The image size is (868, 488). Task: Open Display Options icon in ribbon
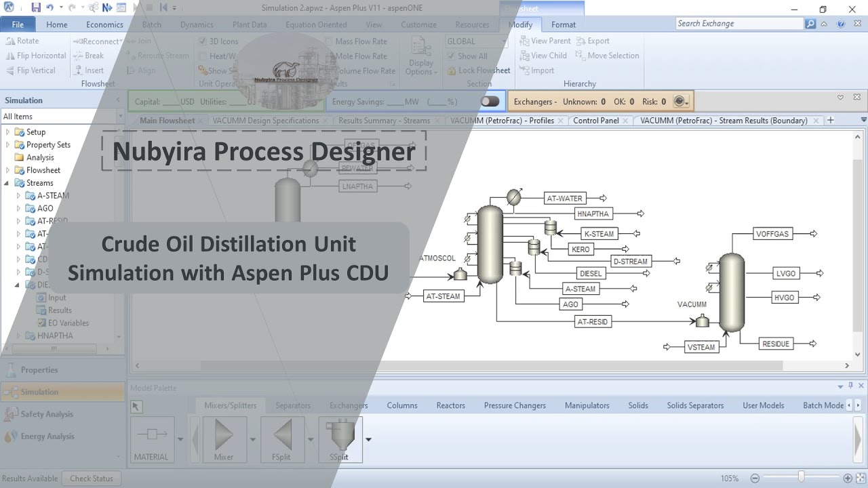(421, 56)
